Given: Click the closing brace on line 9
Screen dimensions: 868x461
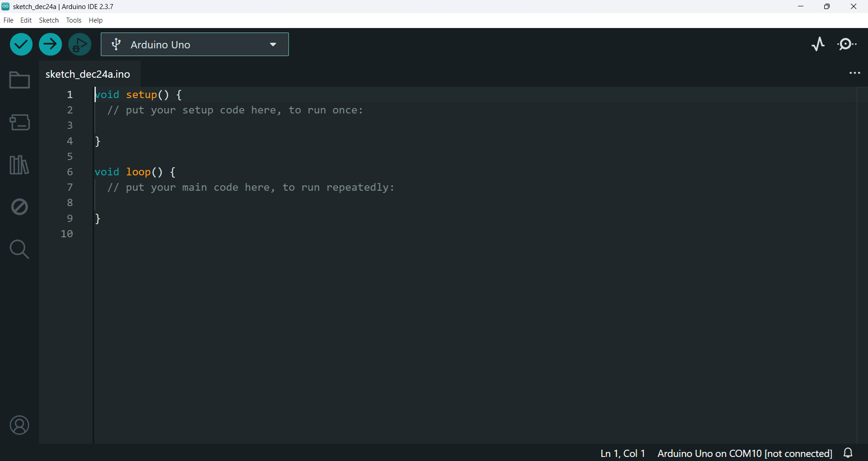Looking at the screenshot, I should pyautogui.click(x=98, y=218).
